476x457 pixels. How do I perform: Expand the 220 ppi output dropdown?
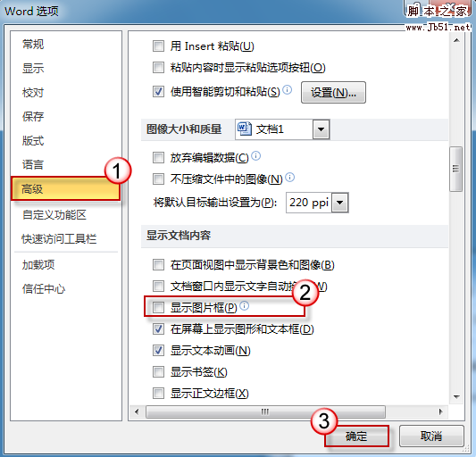[x=340, y=203]
